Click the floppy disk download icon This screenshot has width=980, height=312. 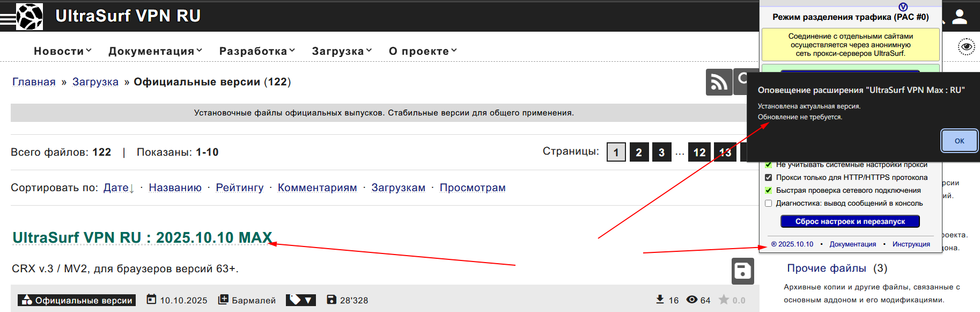pos(743,271)
